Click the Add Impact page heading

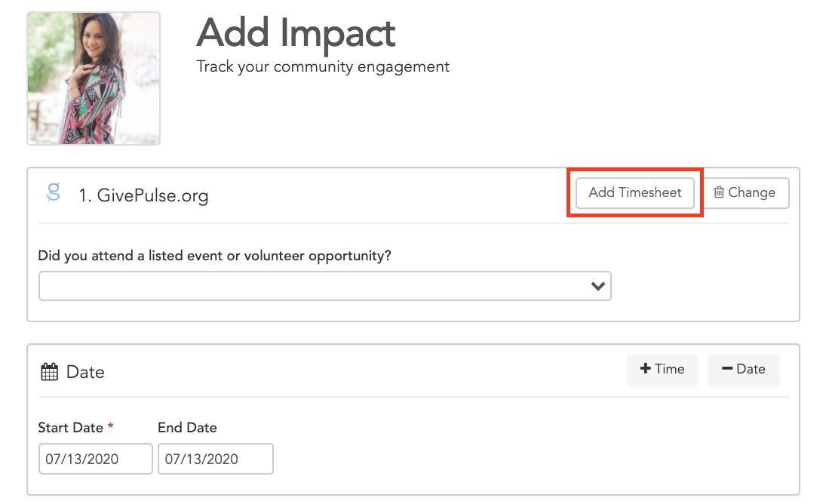296,33
